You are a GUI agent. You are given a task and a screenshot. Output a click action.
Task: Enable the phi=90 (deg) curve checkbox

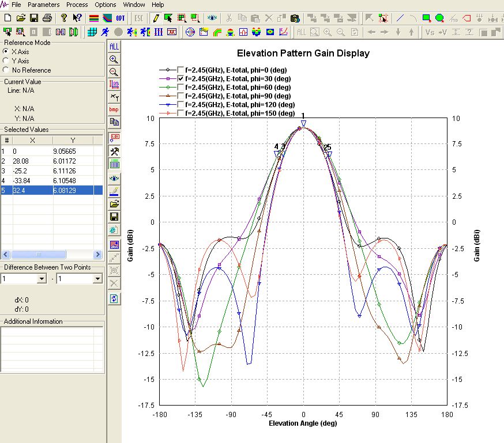[x=181, y=96]
